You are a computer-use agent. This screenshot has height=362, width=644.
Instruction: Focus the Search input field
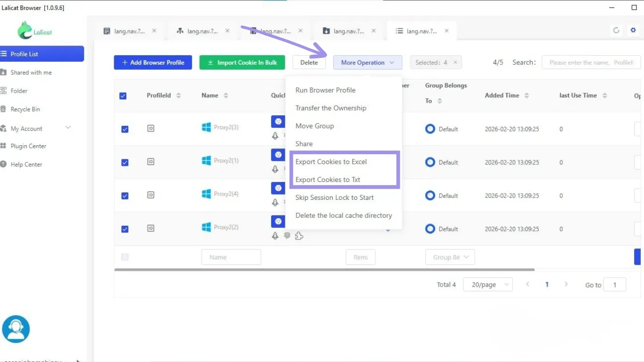click(x=591, y=63)
